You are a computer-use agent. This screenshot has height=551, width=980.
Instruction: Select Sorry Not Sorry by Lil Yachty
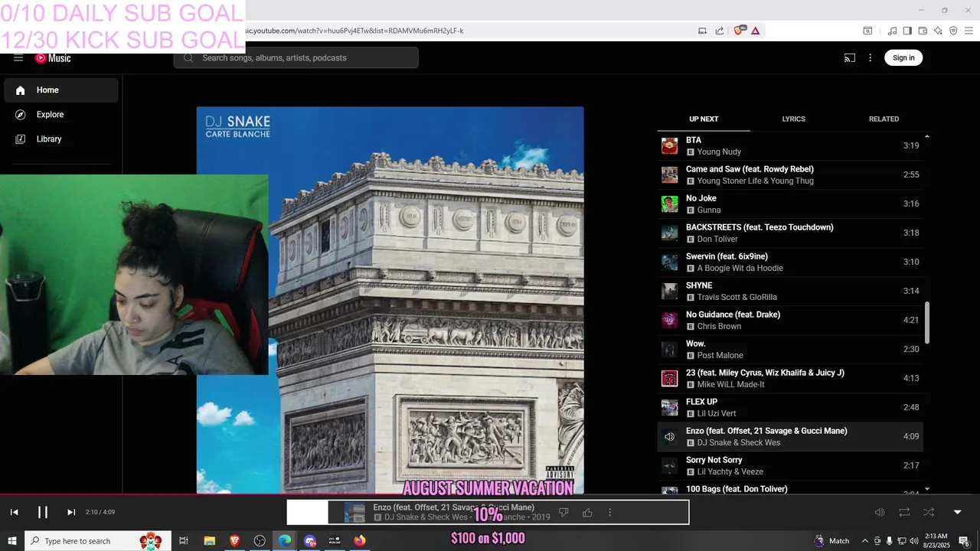point(790,466)
